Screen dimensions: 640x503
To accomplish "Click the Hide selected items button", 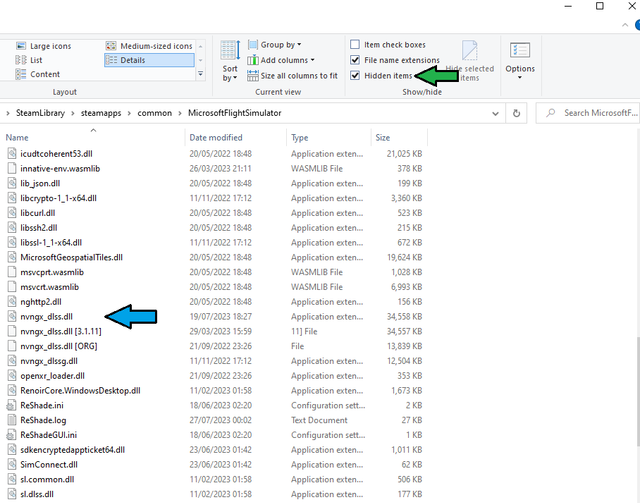I will point(469,61).
